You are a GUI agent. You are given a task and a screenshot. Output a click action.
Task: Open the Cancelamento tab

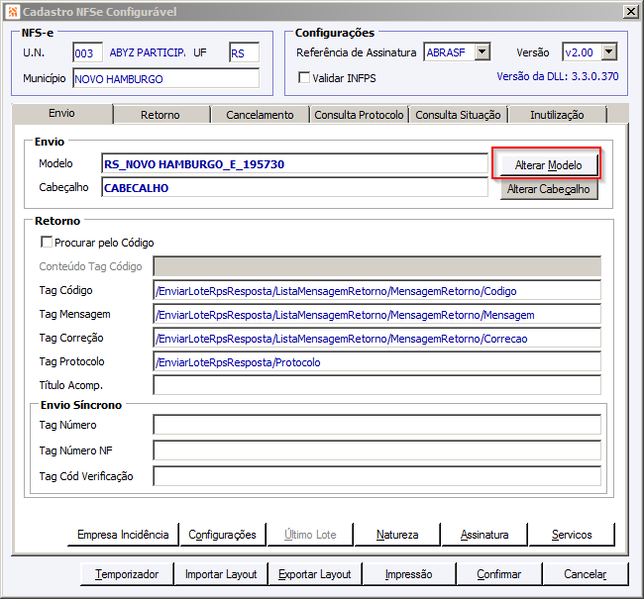pos(260,115)
